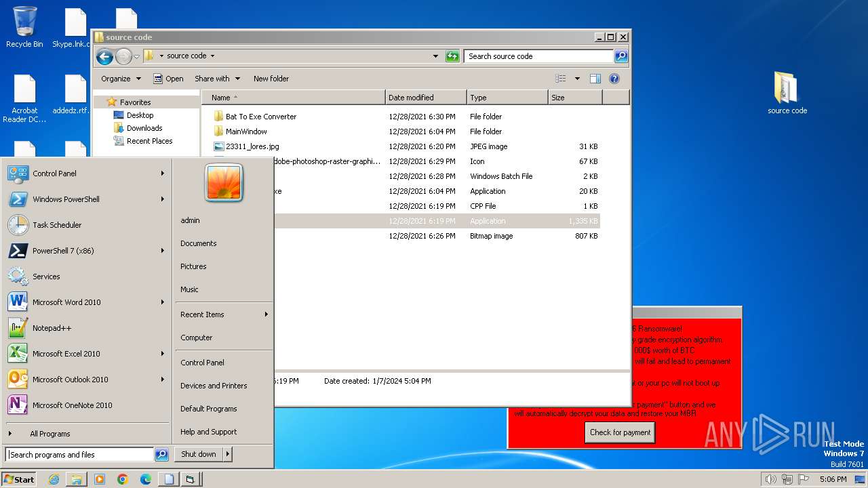Click the Check for payment button
The height and width of the screenshot is (488, 868).
620,432
